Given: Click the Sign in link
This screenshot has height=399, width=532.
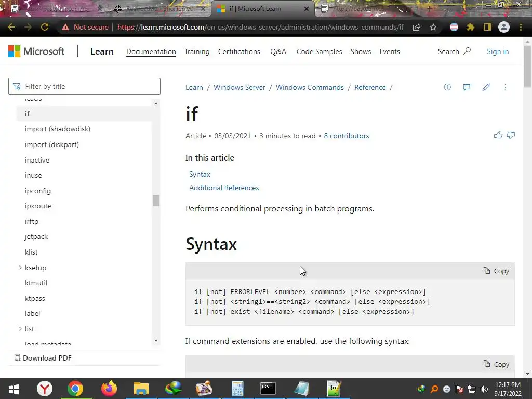Looking at the screenshot, I should click(x=498, y=51).
